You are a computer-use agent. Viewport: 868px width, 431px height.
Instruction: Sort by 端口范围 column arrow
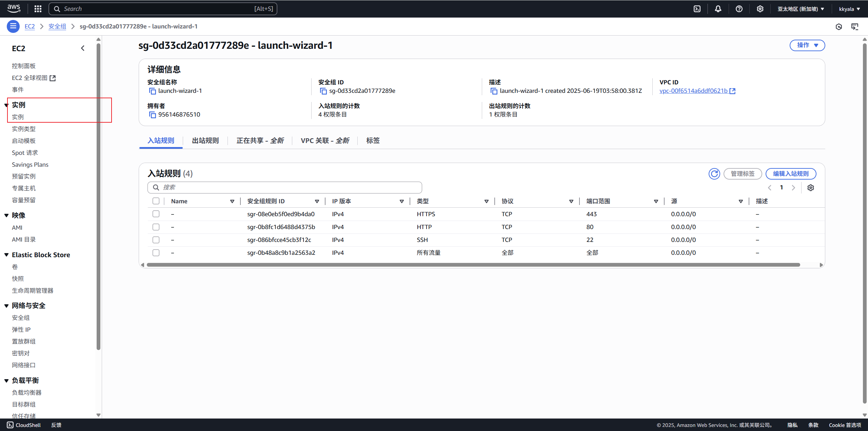[656, 201]
